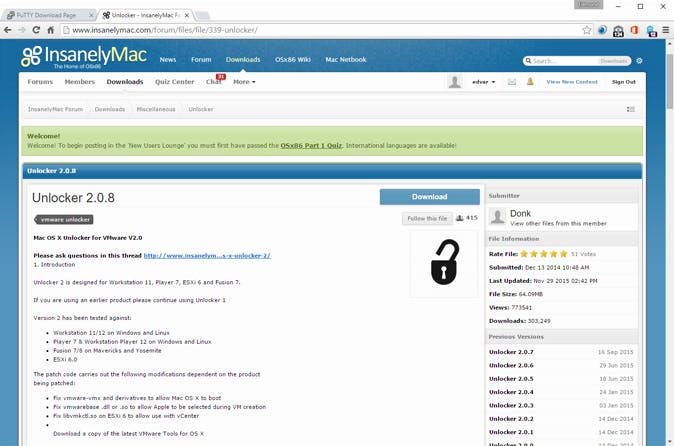This screenshot has height=446, width=674.
Task: Open Donk's profile name link
Action: [520, 213]
